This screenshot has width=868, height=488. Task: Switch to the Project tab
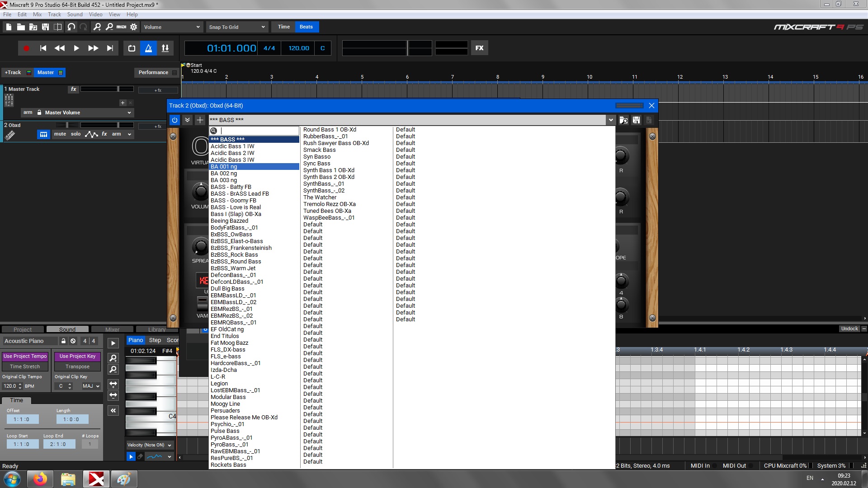point(23,329)
